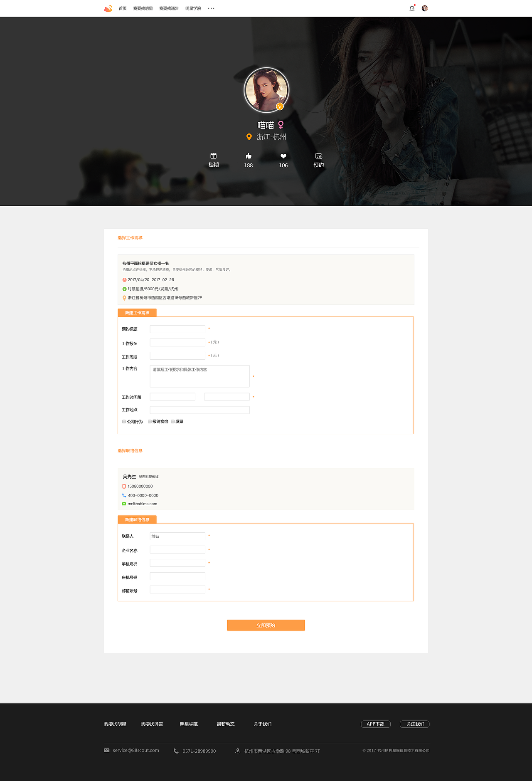
Task: Open the footer 最新动态 link
Action: (226, 724)
